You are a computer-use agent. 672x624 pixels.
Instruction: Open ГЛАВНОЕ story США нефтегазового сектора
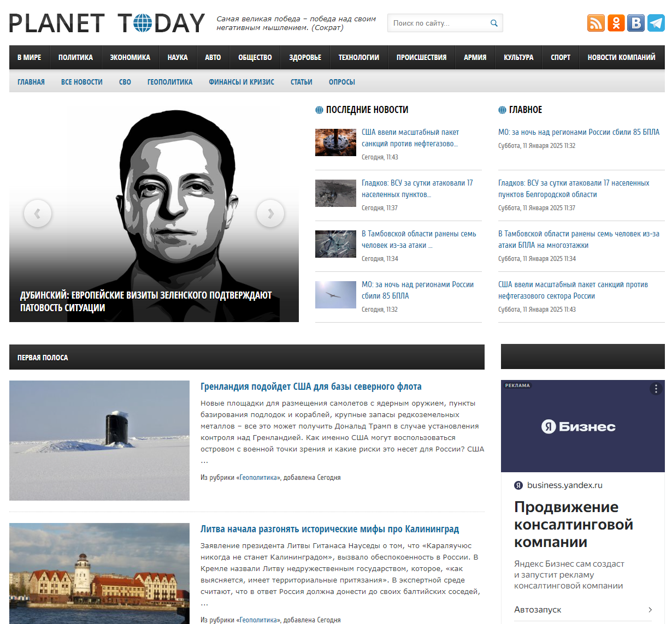click(x=573, y=290)
